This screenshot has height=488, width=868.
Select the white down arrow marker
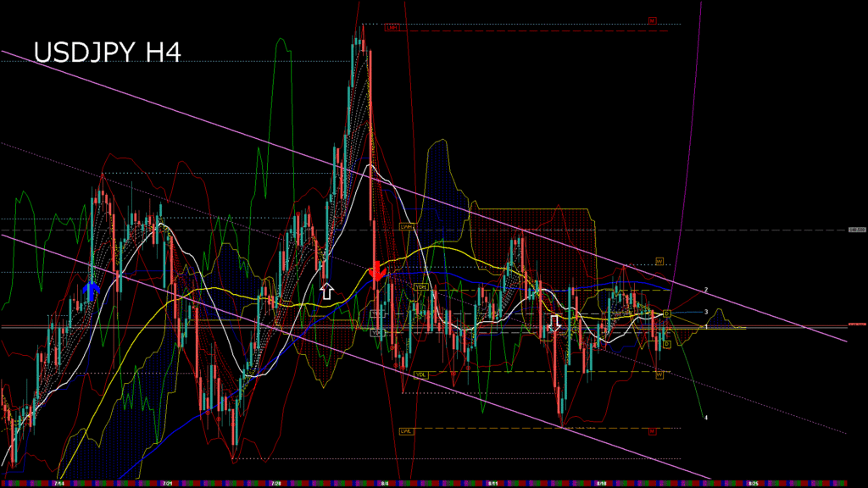coord(555,324)
